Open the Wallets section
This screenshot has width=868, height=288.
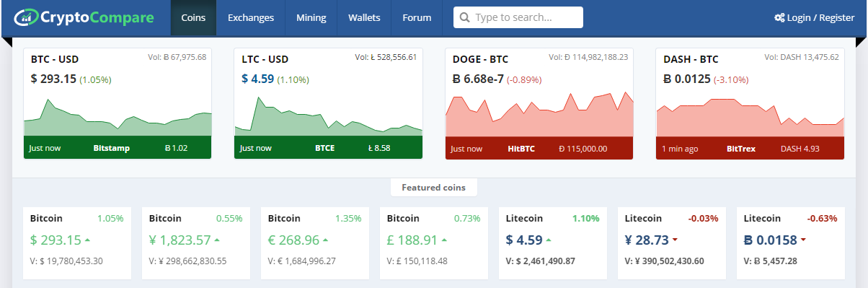coord(364,17)
